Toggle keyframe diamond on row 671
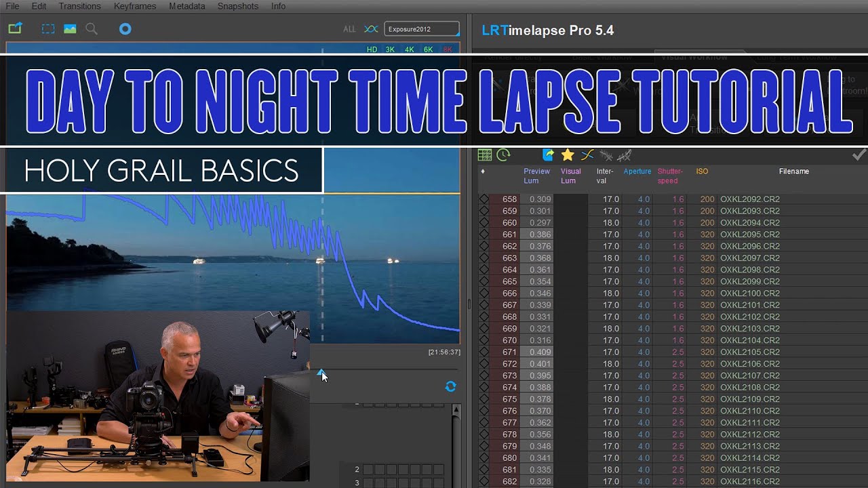868x488 pixels. coord(484,352)
